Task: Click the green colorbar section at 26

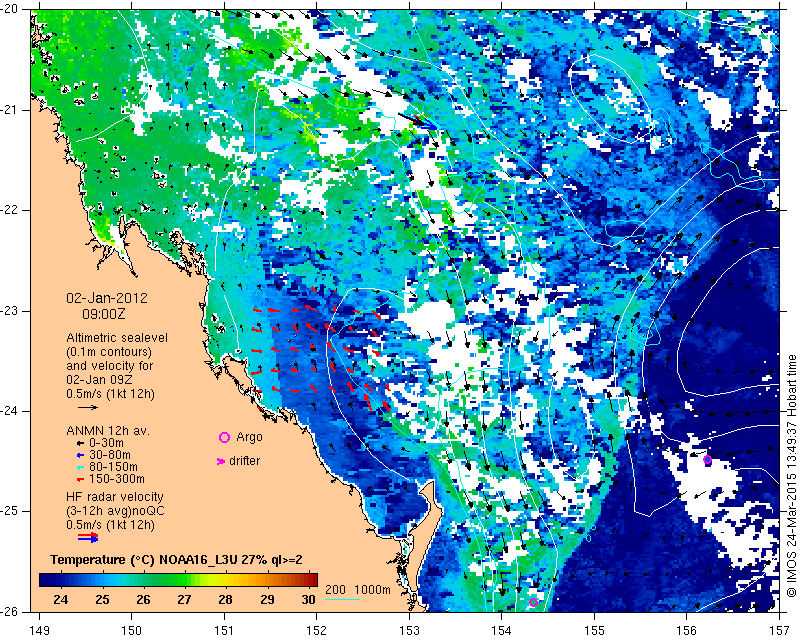Action: click(143, 580)
